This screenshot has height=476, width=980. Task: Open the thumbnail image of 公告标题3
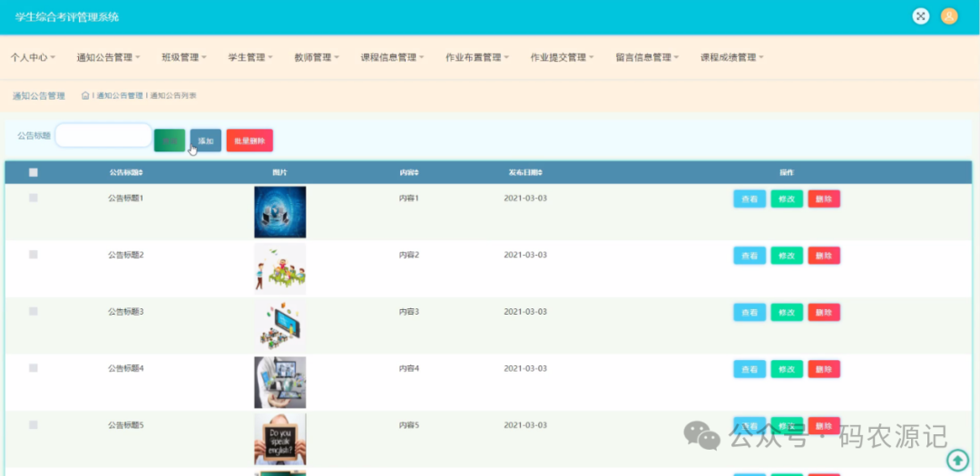click(x=280, y=325)
